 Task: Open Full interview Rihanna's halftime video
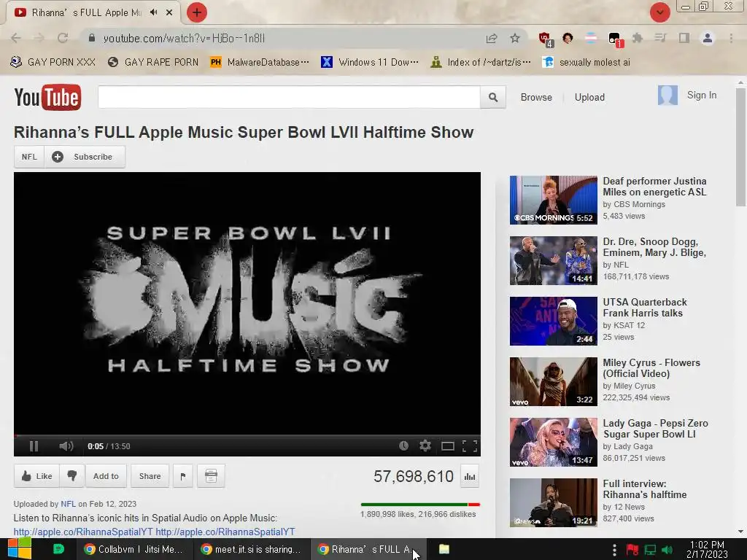click(x=645, y=489)
